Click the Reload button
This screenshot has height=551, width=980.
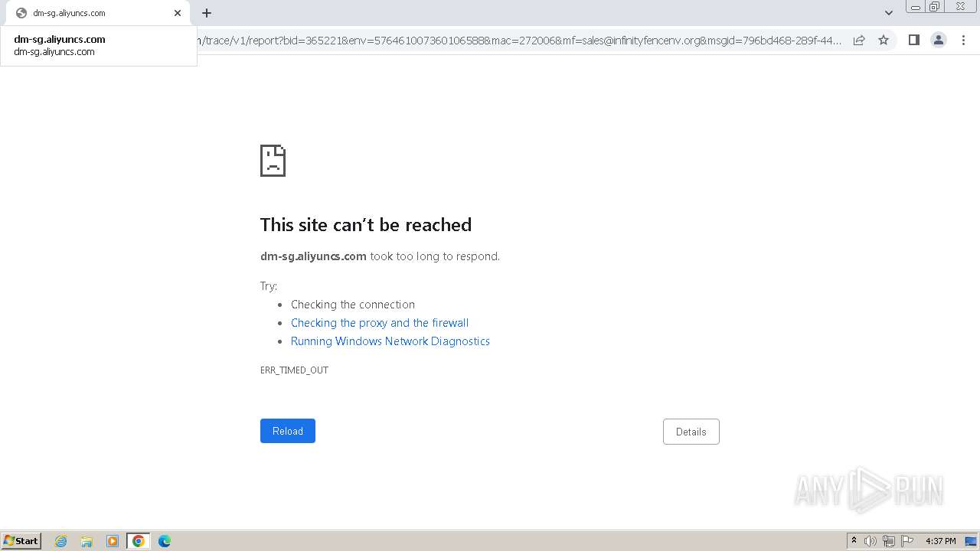pos(288,431)
